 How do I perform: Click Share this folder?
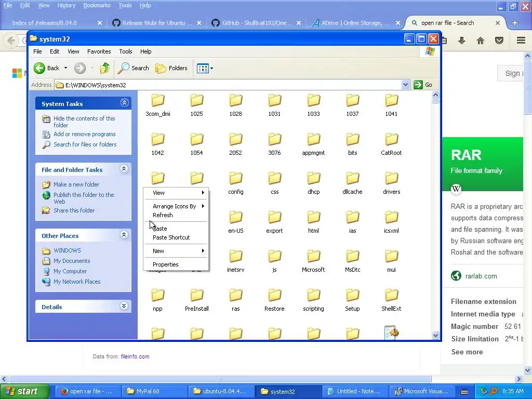coord(74,211)
